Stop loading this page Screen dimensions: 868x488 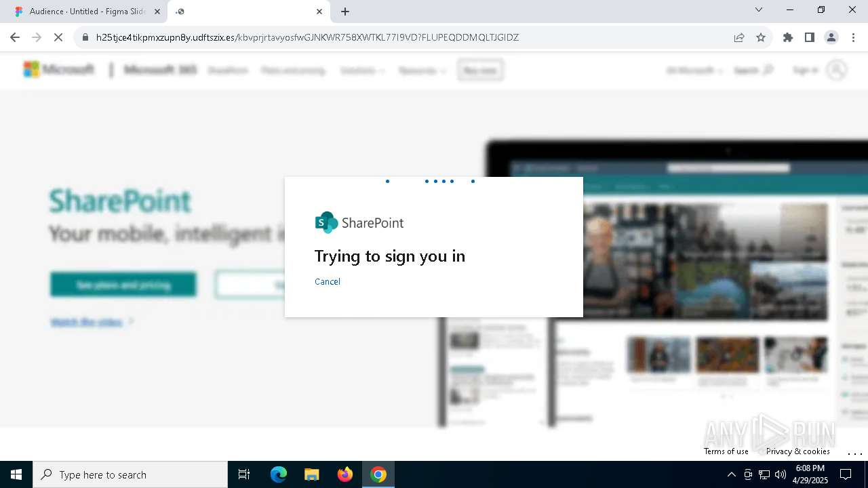click(x=58, y=37)
